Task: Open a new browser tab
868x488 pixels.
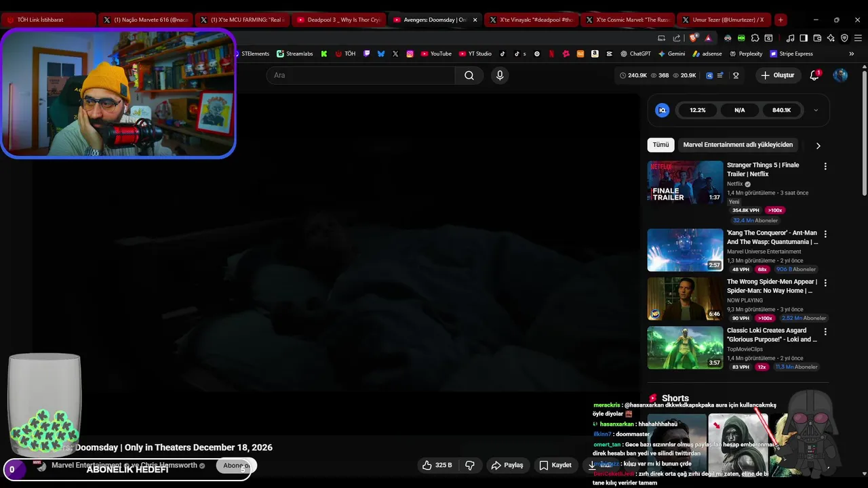Action: (x=781, y=20)
